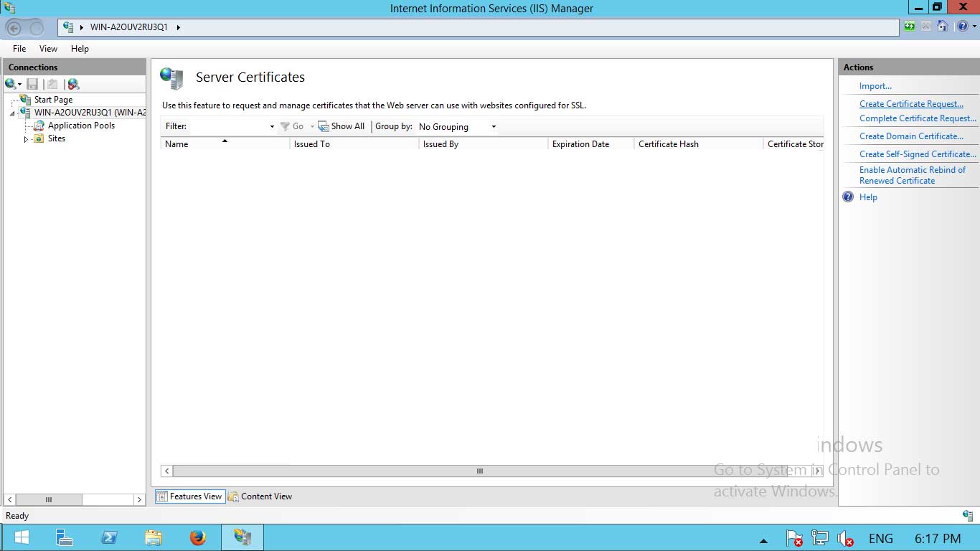Open File Explorer from the taskbar
The width and height of the screenshot is (980, 551).
(154, 537)
